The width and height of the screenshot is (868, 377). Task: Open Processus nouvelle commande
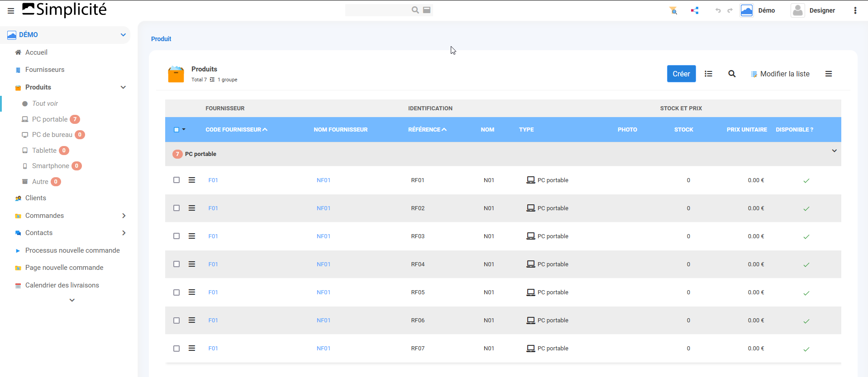[72, 250]
